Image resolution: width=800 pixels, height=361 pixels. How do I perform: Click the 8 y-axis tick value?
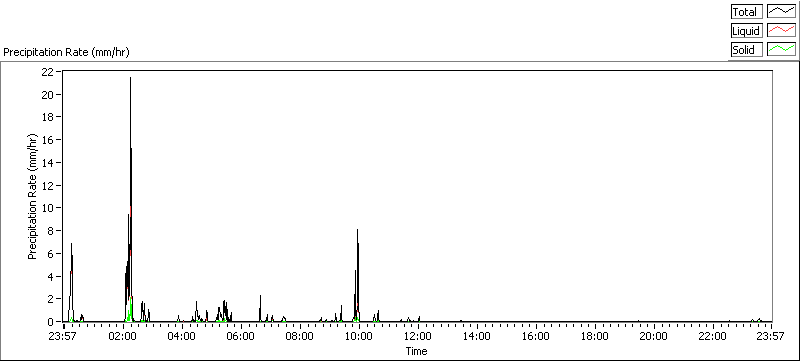click(x=50, y=231)
